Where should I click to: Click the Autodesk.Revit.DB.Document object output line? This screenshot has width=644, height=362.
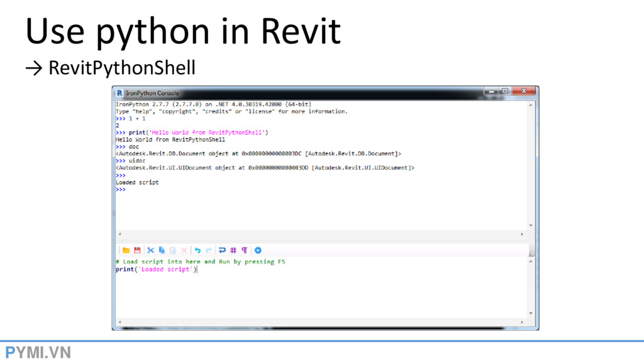point(258,154)
